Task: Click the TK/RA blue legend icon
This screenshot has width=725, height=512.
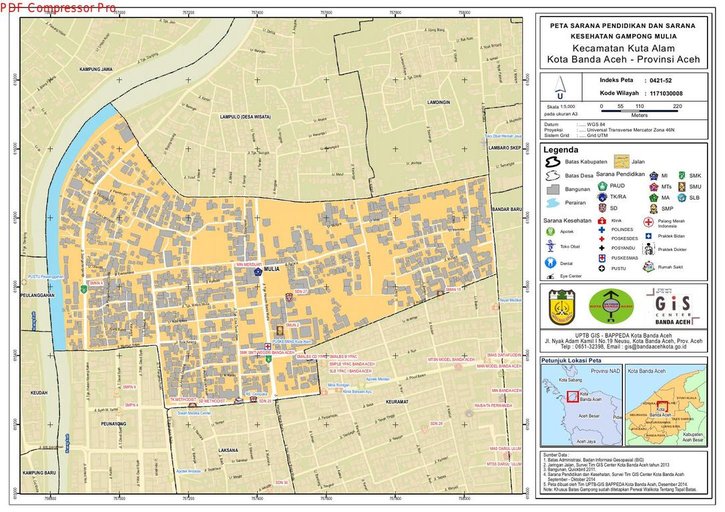Action: (602, 197)
